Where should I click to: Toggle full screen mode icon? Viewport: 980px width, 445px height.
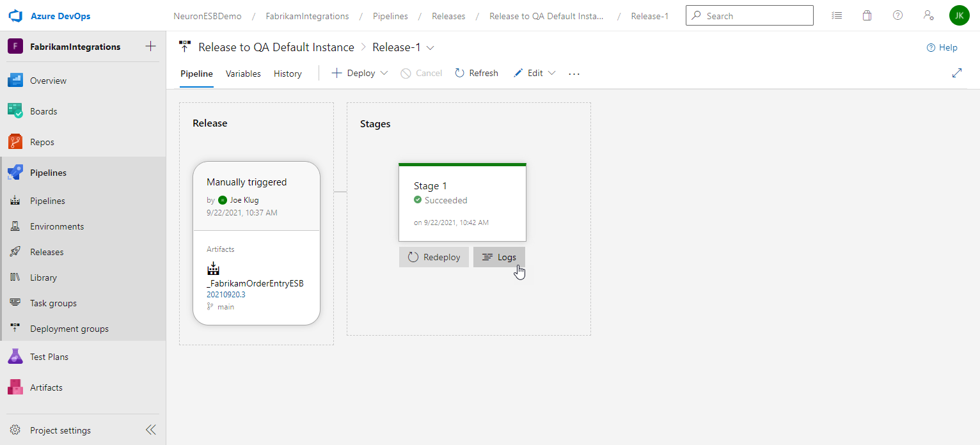pos(957,73)
